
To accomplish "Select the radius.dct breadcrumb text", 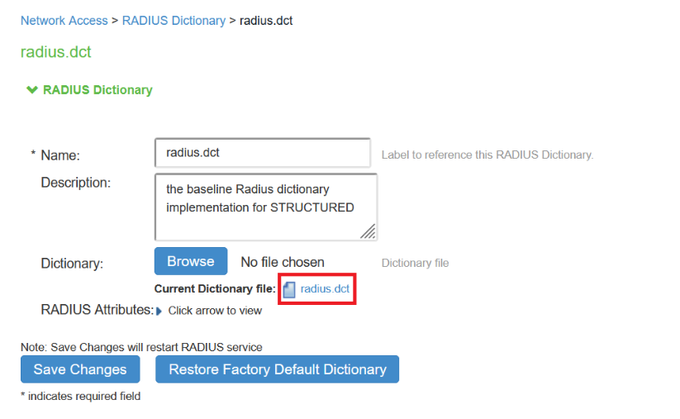I will 266,20.
